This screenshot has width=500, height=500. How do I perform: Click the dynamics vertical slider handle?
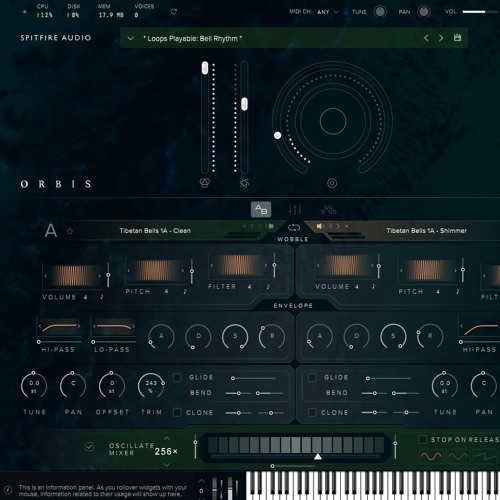[244, 104]
